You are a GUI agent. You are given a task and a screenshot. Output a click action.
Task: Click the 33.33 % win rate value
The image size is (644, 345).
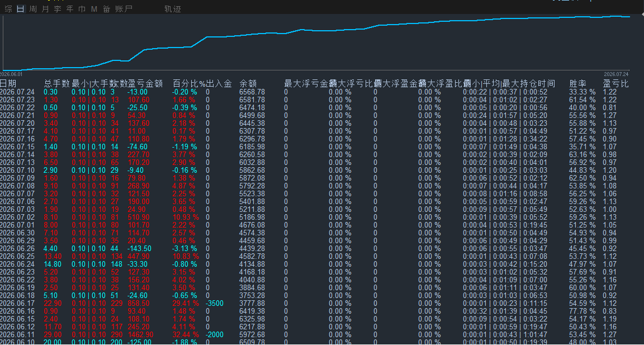(583, 92)
